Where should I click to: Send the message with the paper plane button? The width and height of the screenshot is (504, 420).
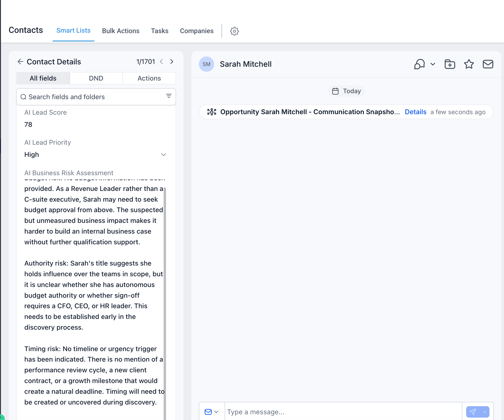473,412
